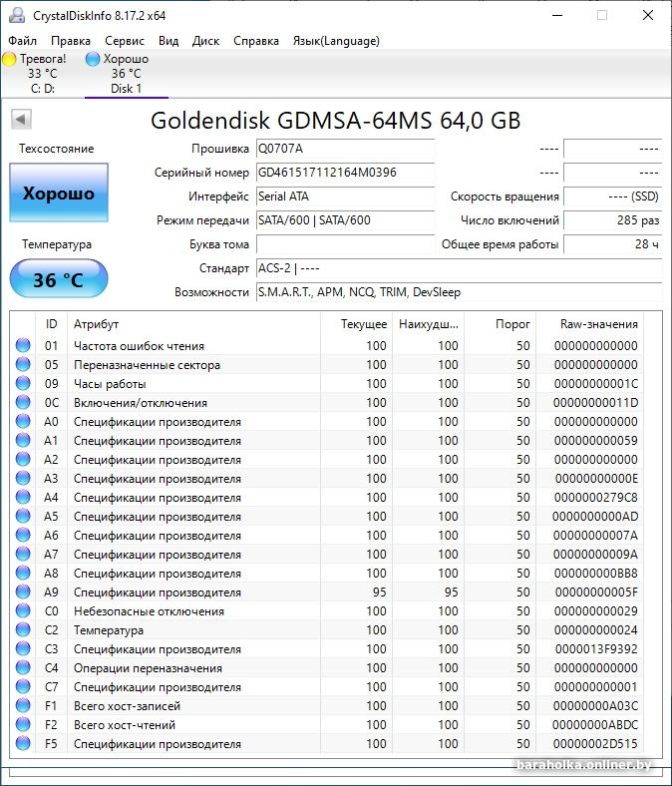Open the Язык(Language) menu

click(x=336, y=41)
